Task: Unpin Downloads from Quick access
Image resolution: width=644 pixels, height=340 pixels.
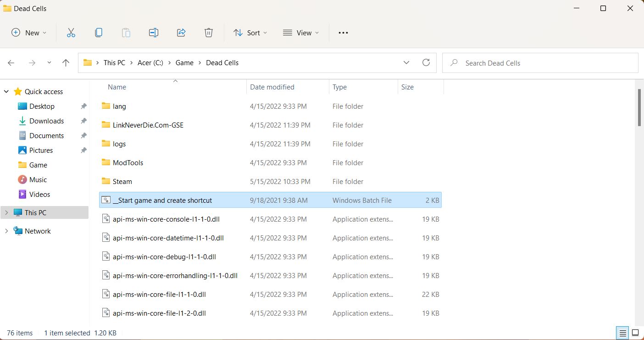Action: pos(83,121)
